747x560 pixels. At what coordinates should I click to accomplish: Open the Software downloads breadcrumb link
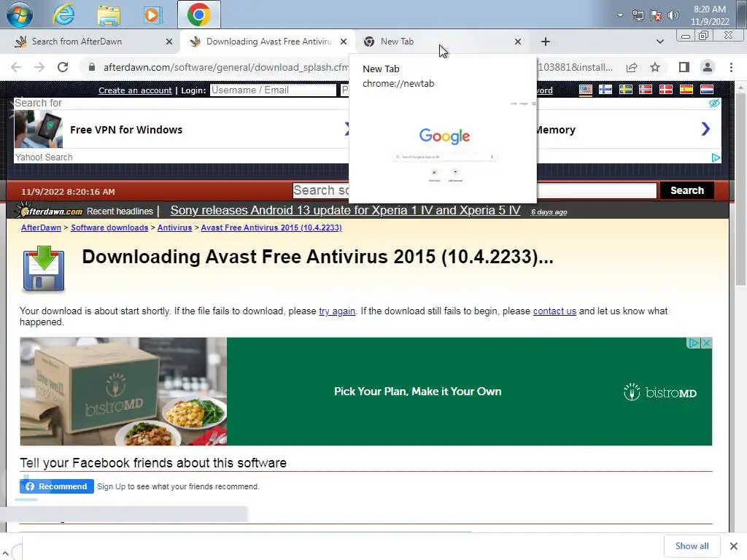tap(109, 227)
